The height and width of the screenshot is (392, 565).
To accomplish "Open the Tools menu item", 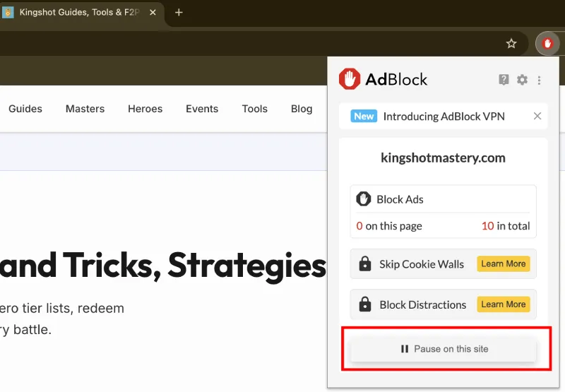I will click(x=255, y=109).
